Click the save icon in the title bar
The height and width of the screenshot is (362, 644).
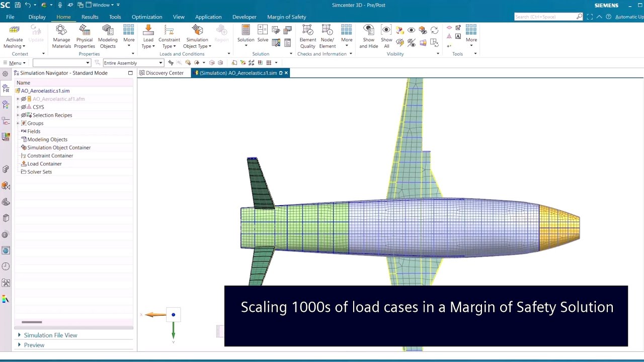(x=18, y=5)
